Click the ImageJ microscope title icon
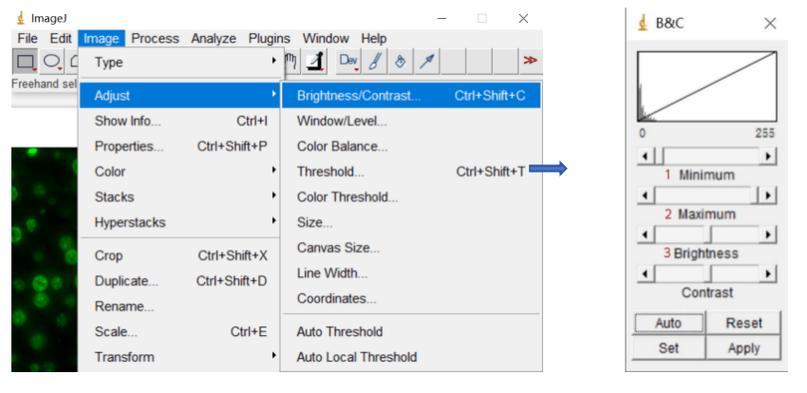This screenshot has height=393, width=807. [x=21, y=19]
